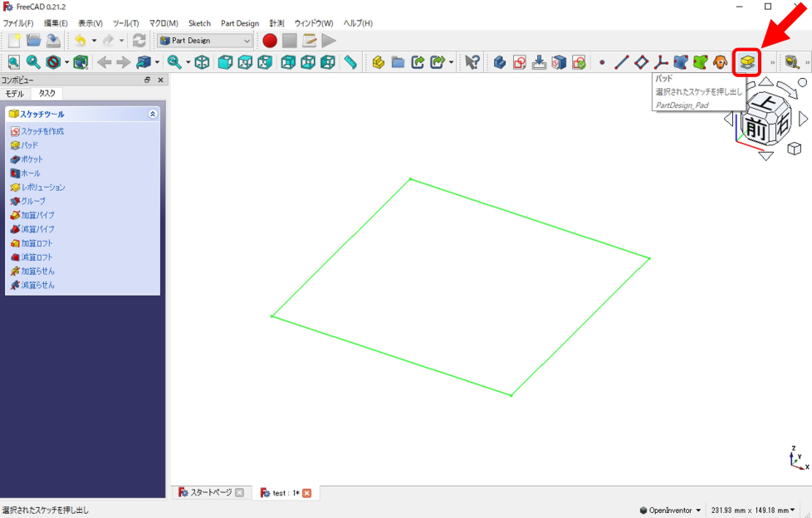
Task: Click the fit all view icon
Action: [x=14, y=62]
